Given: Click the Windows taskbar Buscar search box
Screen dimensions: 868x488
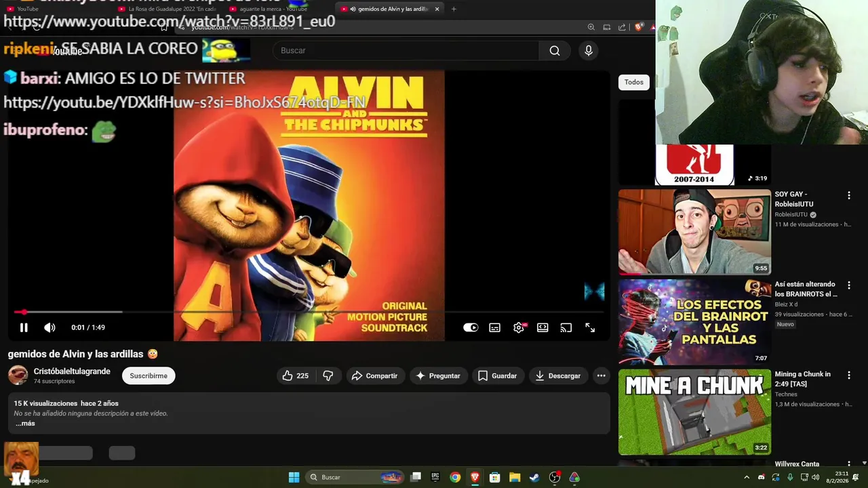Looking at the screenshot, I should tap(355, 477).
